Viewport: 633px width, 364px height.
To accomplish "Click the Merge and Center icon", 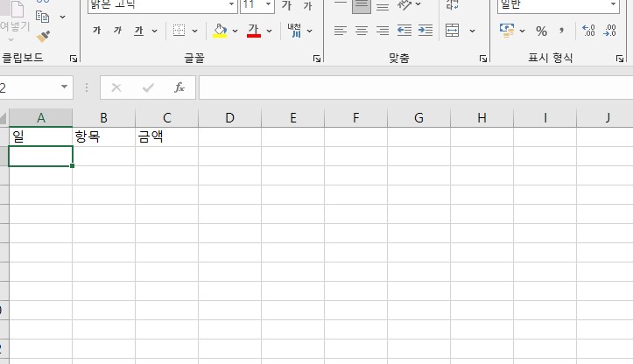I will click(452, 31).
